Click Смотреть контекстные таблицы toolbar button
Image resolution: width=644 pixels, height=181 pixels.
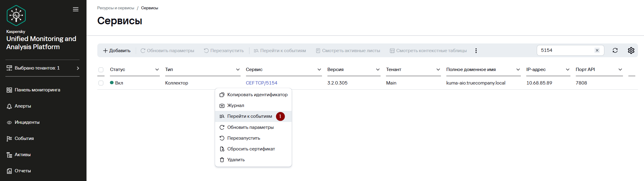point(428,51)
